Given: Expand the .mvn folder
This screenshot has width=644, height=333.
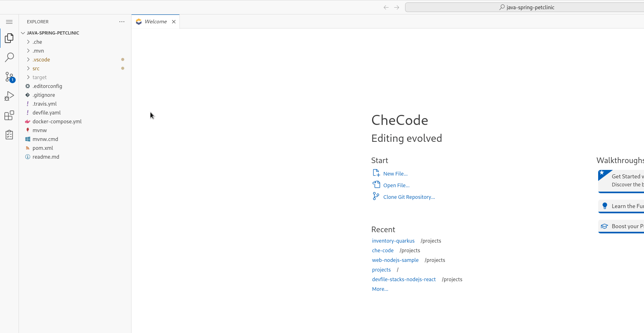Looking at the screenshot, I should click(x=75, y=51).
